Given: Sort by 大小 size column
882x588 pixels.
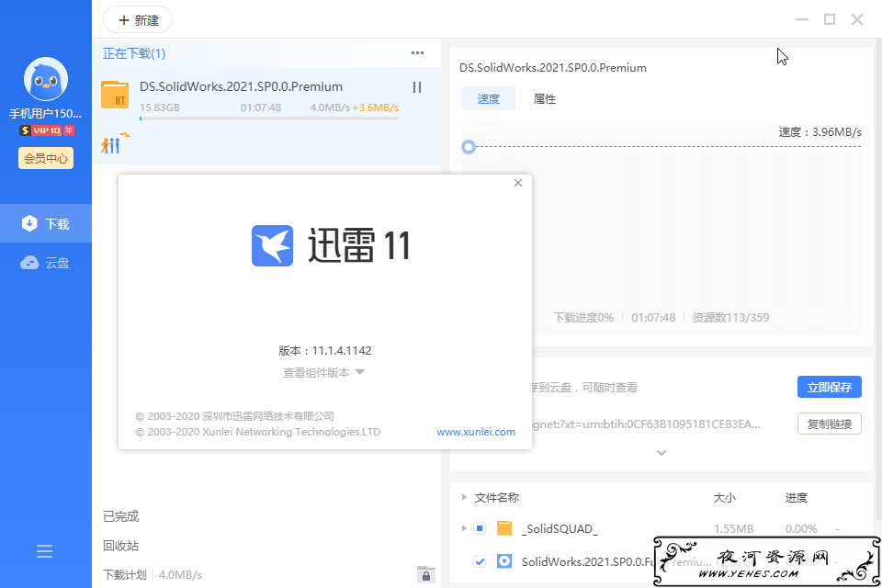Looking at the screenshot, I should click(724, 497).
